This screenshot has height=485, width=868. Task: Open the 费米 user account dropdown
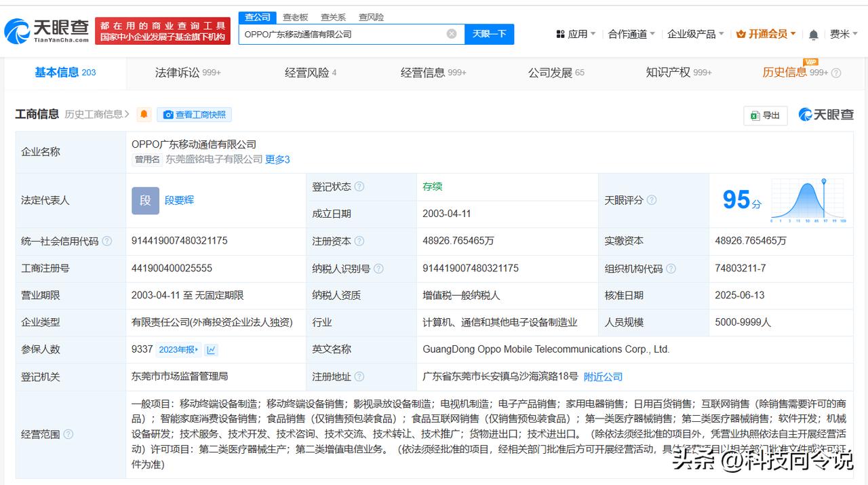pos(844,34)
